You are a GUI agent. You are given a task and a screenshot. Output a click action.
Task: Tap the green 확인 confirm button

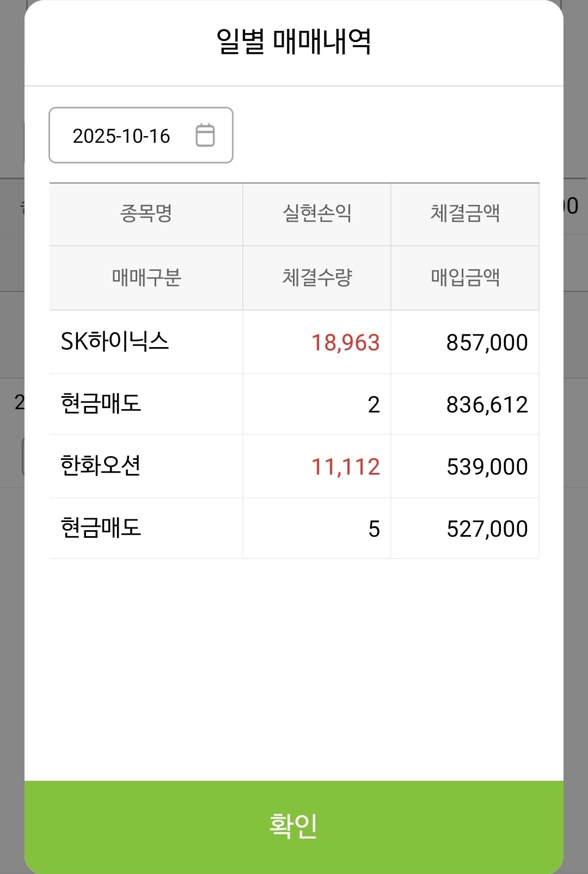click(294, 827)
